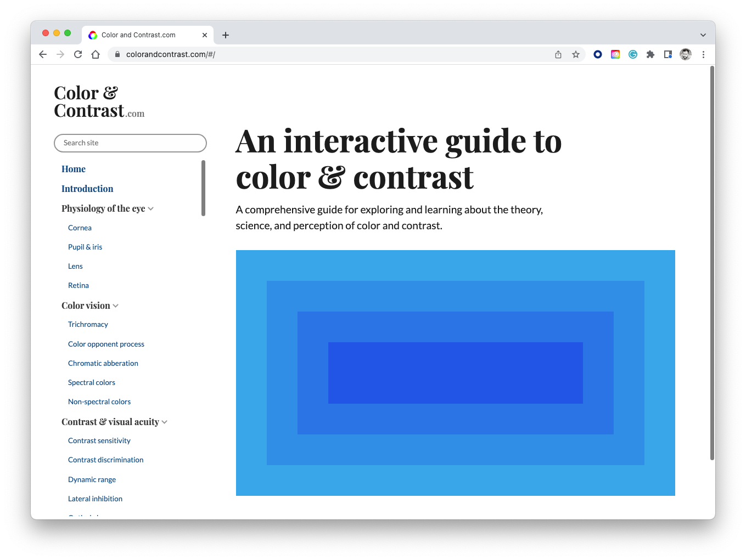
Task: Open the Grammarly extension
Action: (x=633, y=54)
